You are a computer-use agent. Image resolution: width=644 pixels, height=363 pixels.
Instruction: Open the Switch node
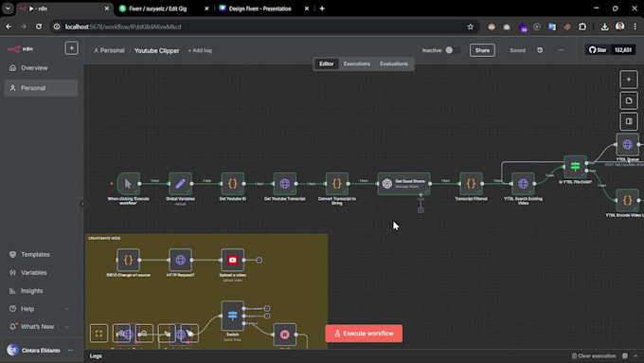pos(232,316)
